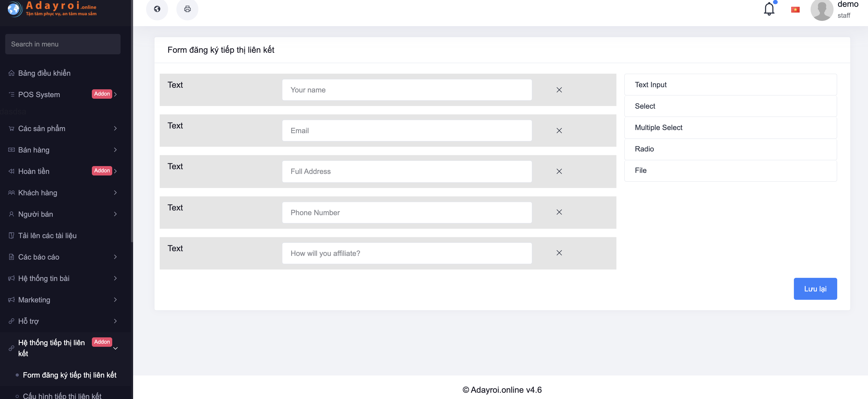Click the Lưu lại save button
868x399 pixels.
coord(815,289)
